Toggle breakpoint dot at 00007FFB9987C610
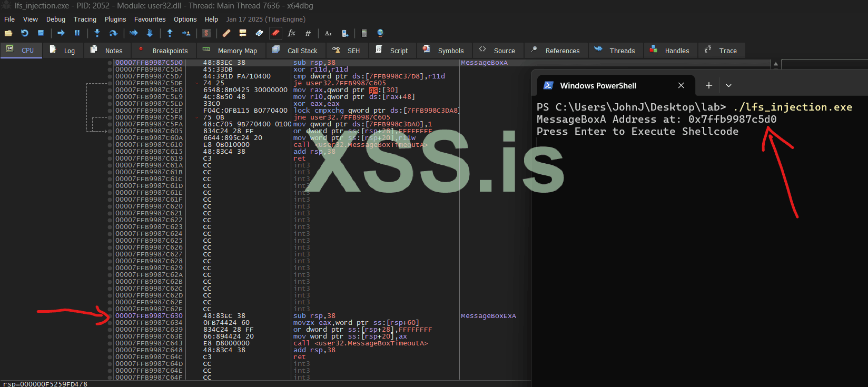This screenshot has height=387, width=868. 110,145
